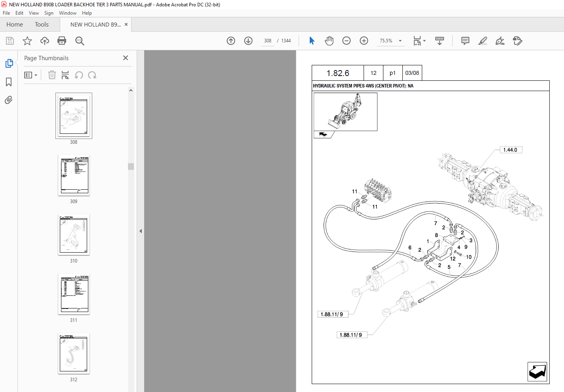Open Page Thumbnails side panel icon
564x392 pixels.
(9, 63)
